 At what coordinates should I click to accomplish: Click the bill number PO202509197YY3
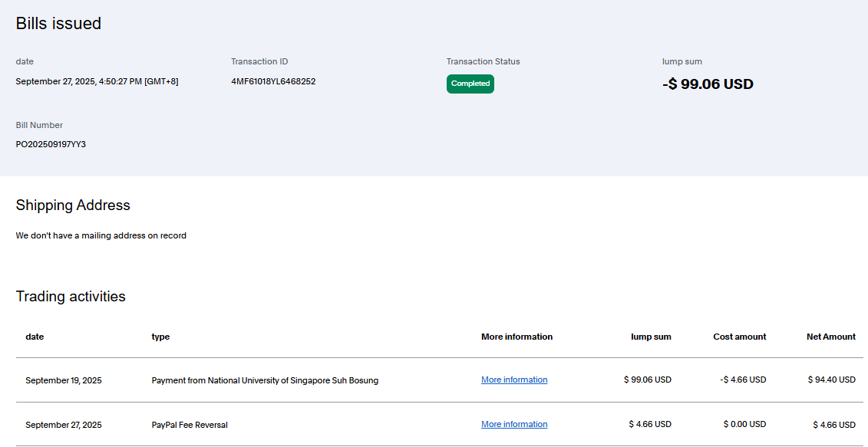click(51, 144)
